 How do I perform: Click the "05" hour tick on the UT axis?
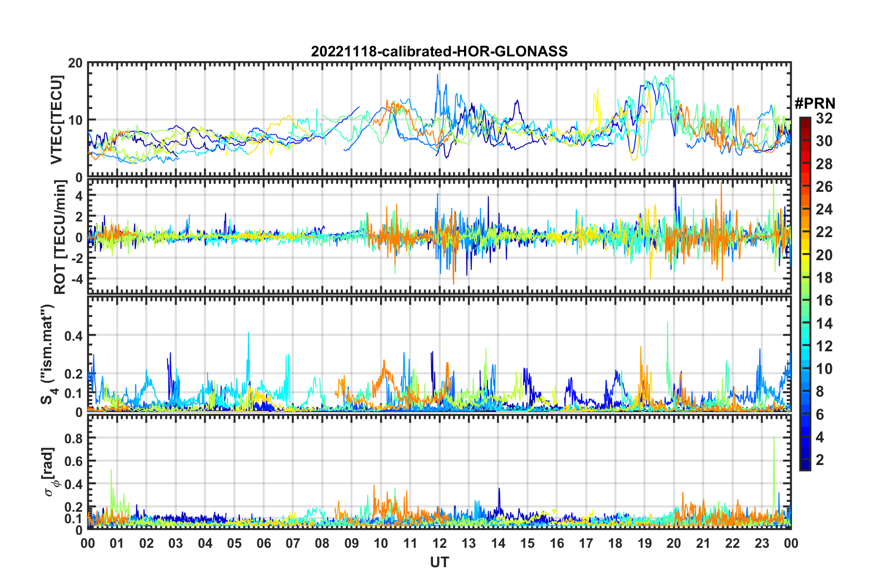click(234, 543)
